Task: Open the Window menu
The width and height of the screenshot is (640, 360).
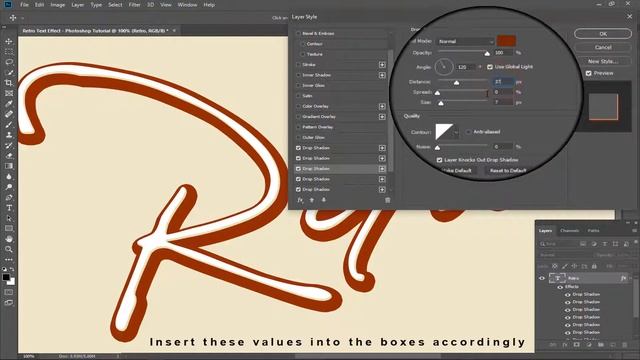Action: coord(187,5)
